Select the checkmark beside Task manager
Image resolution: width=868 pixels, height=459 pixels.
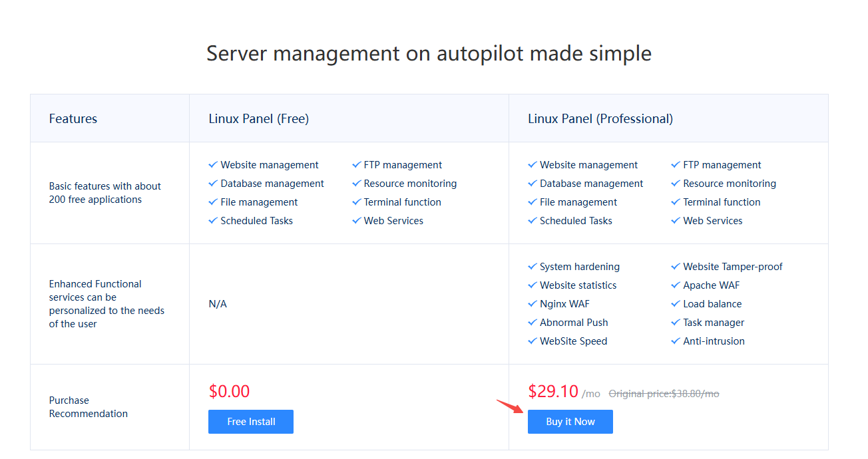click(676, 323)
